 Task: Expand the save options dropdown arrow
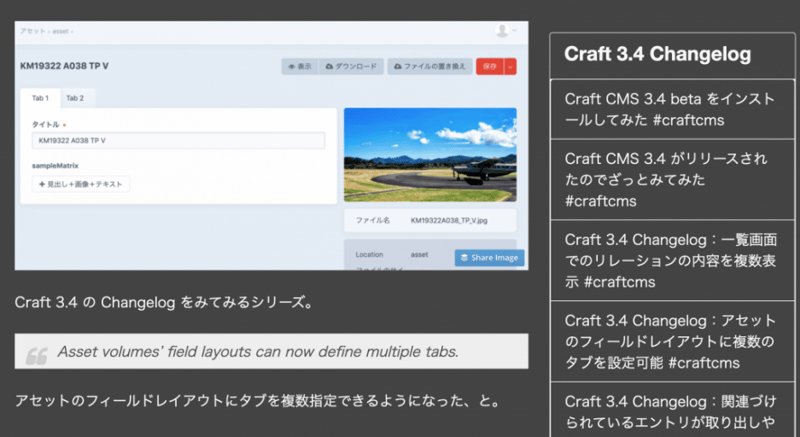pos(510,66)
